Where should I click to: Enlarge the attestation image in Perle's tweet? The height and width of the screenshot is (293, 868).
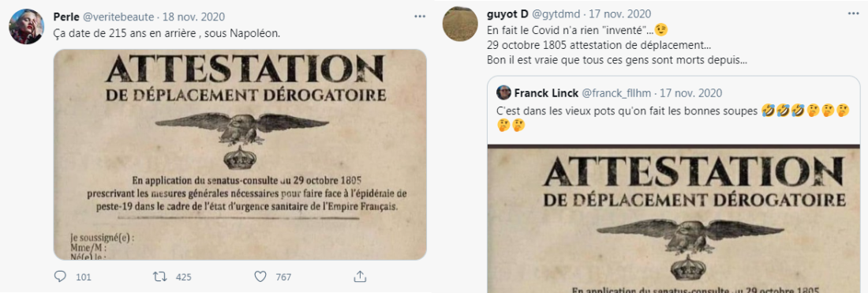coord(240,155)
